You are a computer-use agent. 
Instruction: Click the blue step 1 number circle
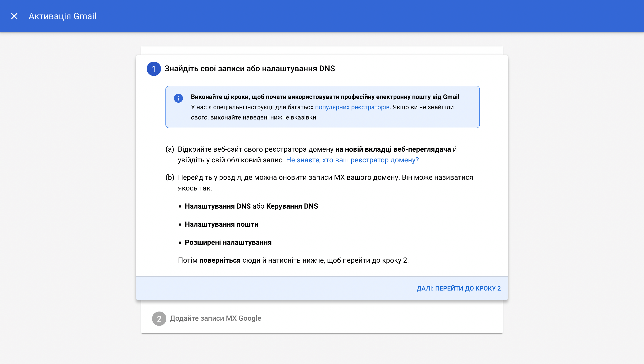click(x=154, y=69)
